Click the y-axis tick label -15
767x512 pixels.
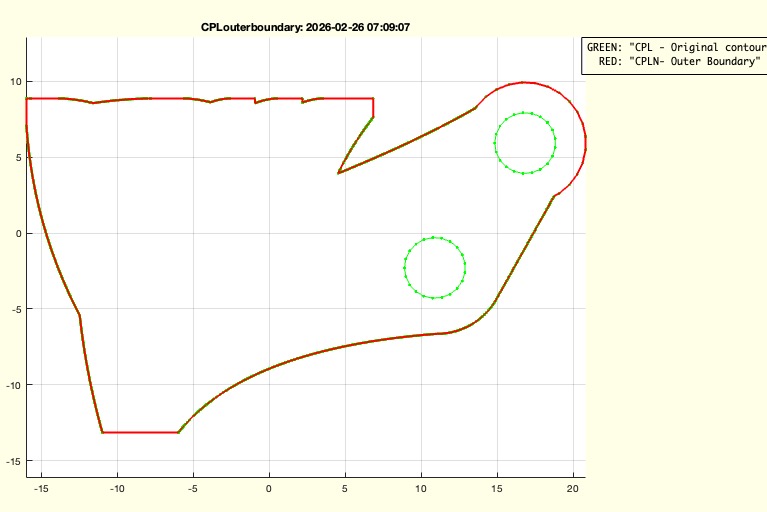(12, 461)
